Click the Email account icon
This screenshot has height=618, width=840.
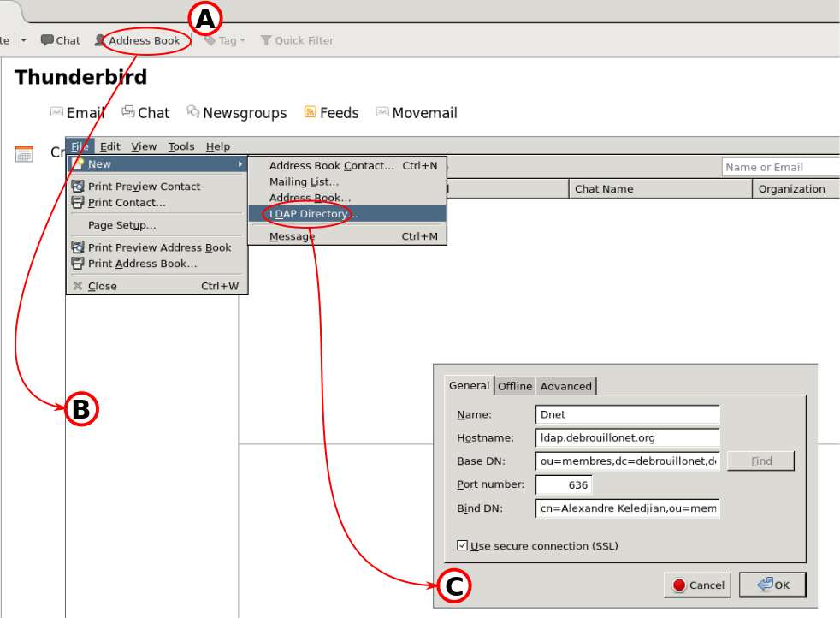[56, 112]
